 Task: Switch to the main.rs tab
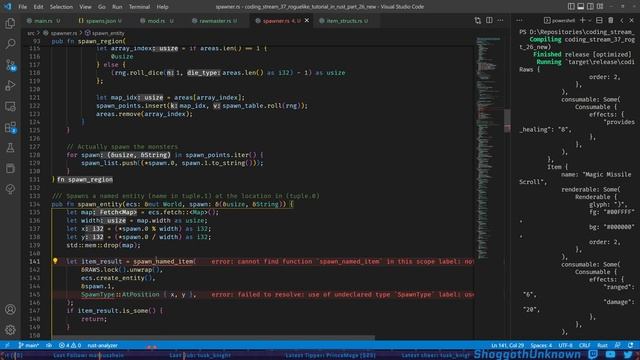point(43,20)
